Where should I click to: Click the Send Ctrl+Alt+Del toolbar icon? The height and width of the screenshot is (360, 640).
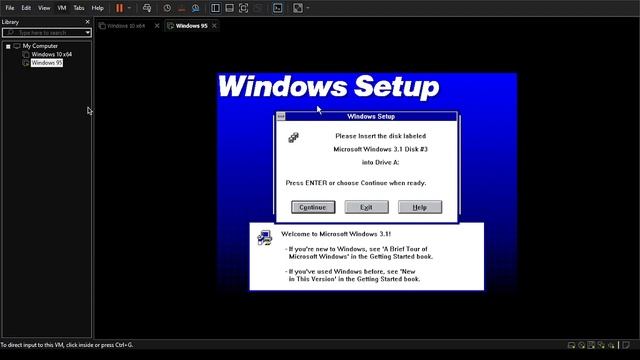pos(147,8)
